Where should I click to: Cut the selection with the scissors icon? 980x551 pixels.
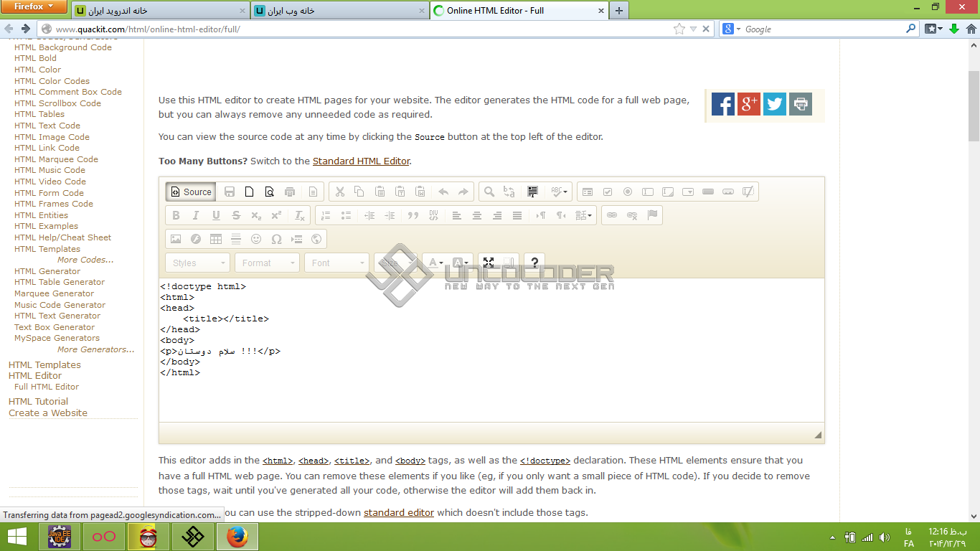pos(339,192)
